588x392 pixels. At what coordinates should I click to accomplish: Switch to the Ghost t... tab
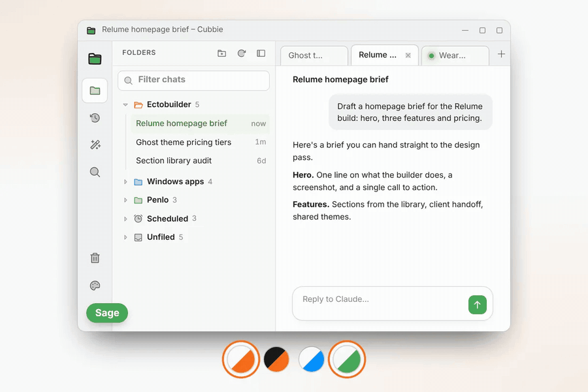(x=314, y=56)
